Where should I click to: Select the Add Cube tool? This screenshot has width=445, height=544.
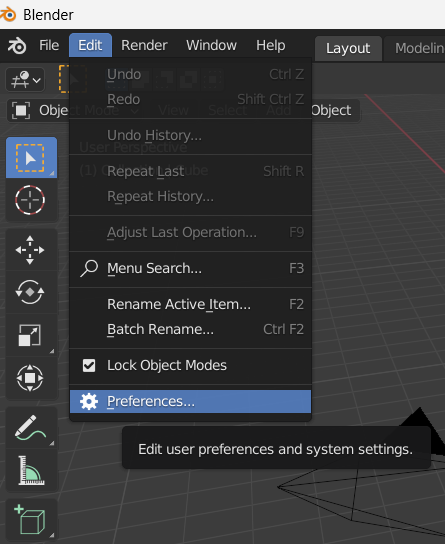click(31, 520)
